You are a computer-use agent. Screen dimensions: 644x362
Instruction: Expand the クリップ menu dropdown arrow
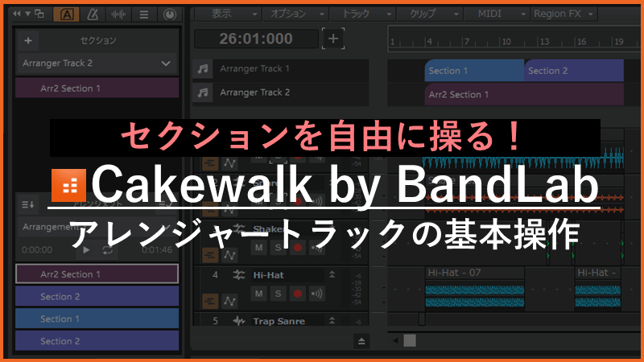(x=456, y=14)
